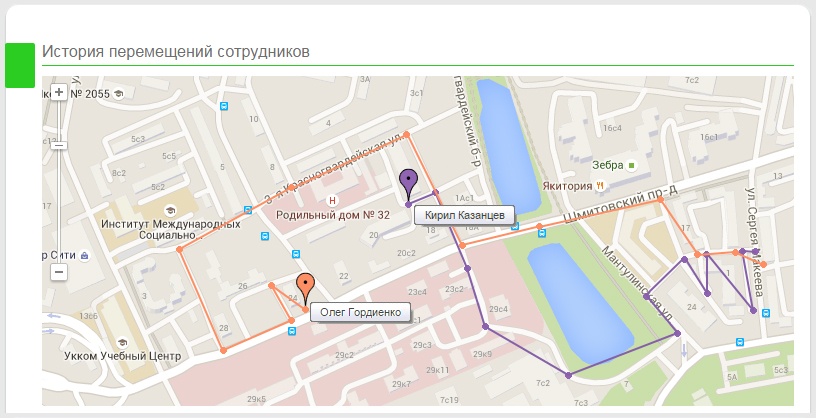Click the orange Олег Гордиенко map pin
Screen dimensions: 816x418
tap(305, 289)
